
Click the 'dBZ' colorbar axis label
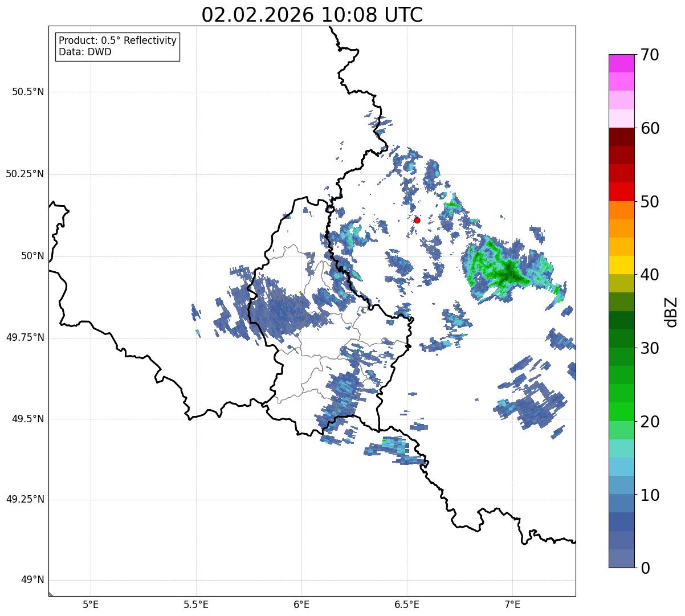click(x=671, y=311)
